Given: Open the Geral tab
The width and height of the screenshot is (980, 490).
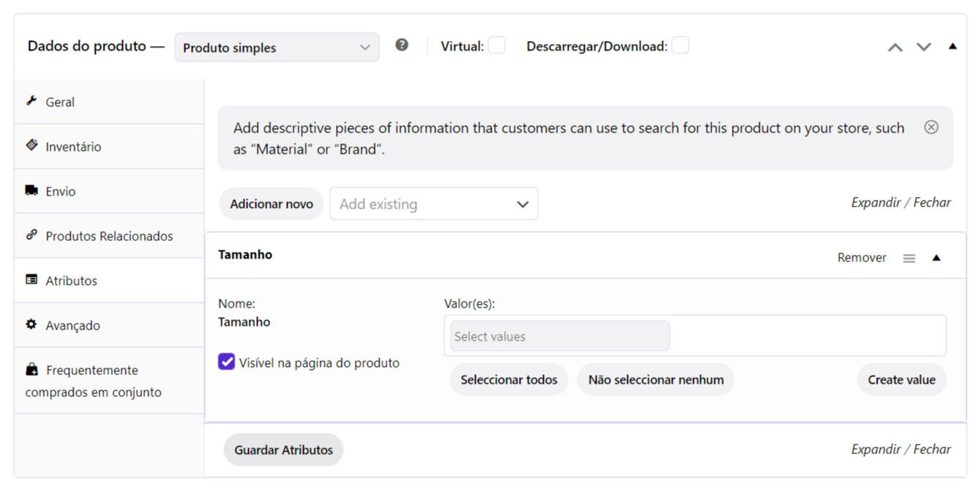Looking at the screenshot, I should pyautogui.click(x=109, y=102).
